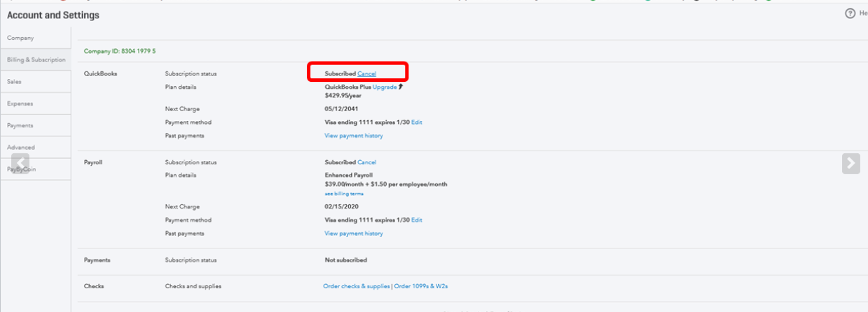
Task: View Payroll payment history
Action: coord(354,234)
